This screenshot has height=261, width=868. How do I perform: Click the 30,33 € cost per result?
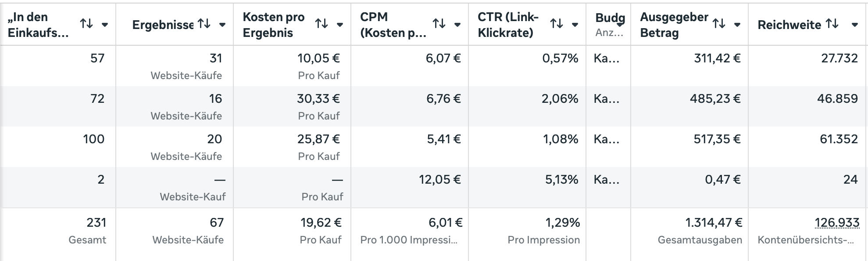tap(318, 99)
